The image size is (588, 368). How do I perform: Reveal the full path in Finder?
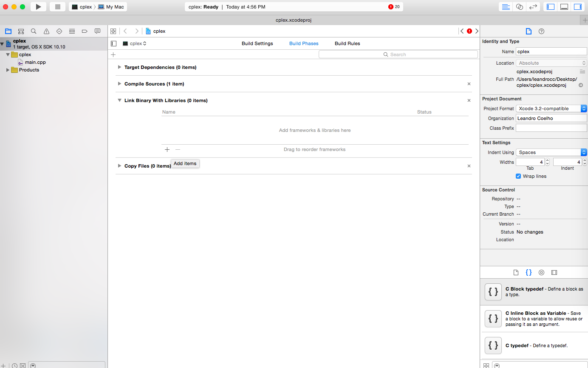[581, 86]
